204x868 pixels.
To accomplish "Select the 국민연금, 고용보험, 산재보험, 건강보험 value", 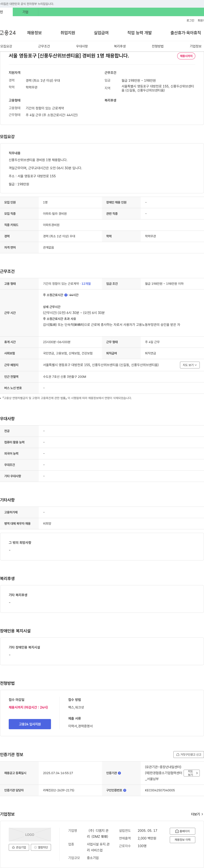I will point(68,353).
